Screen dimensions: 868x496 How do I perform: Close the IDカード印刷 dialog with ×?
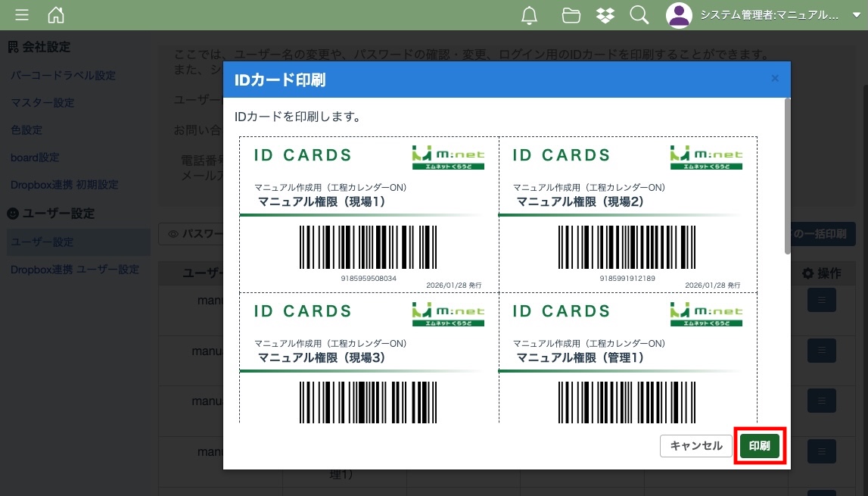pos(774,78)
